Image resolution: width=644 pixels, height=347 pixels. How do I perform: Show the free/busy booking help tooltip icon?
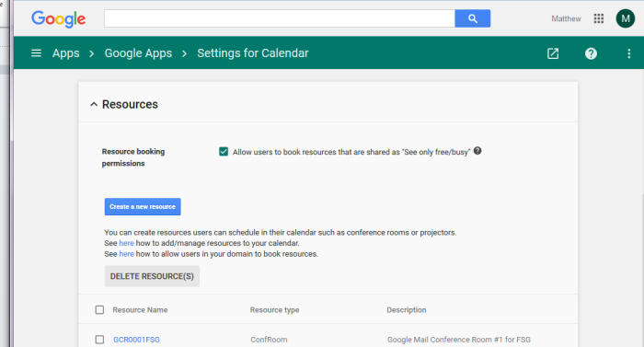477,151
